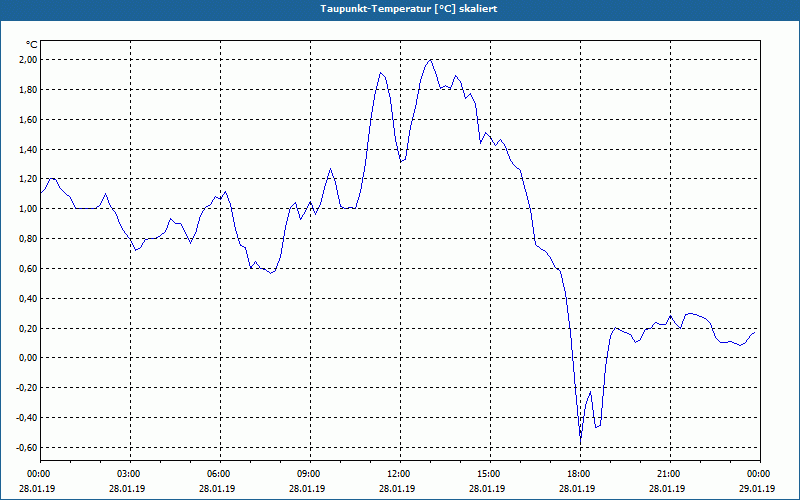800x500 pixels.
Task: Click the '°C' unit label
Action: (x=32, y=45)
